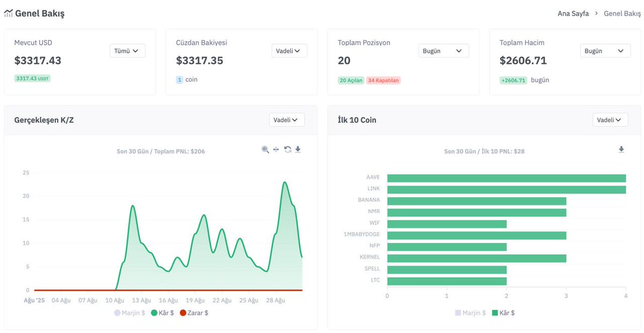644x333 pixels.
Task: Click the Toplam Hacim card label
Action: pyautogui.click(x=522, y=43)
